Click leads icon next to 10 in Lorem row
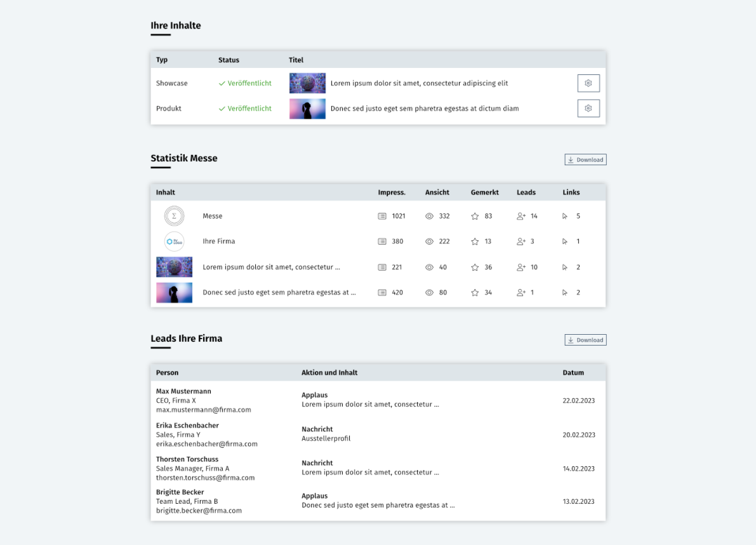Screen dimensions: 756x545 point(521,267)
